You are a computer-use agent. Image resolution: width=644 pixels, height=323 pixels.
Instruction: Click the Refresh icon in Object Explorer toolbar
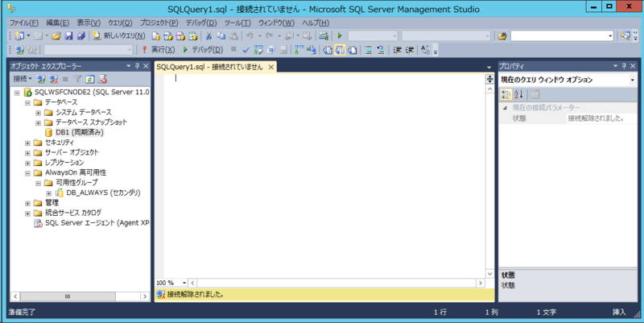(90, 79)
